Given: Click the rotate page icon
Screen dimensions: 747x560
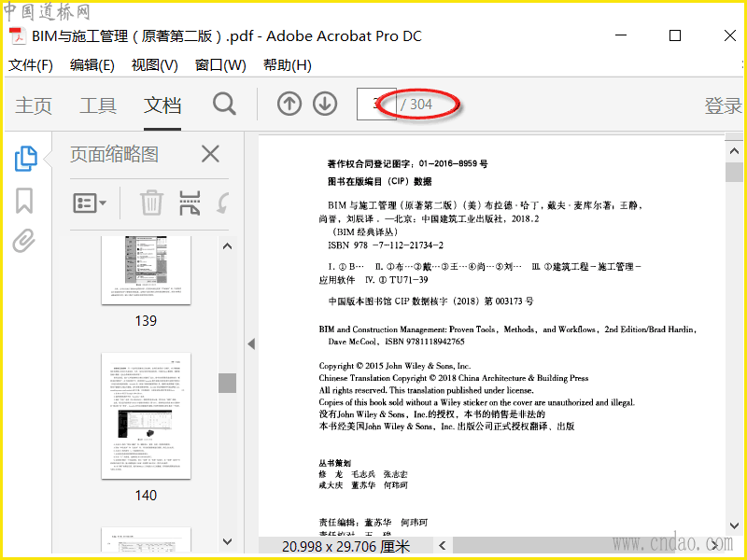Looking at the screenshot, I should (x=223, y=203).
